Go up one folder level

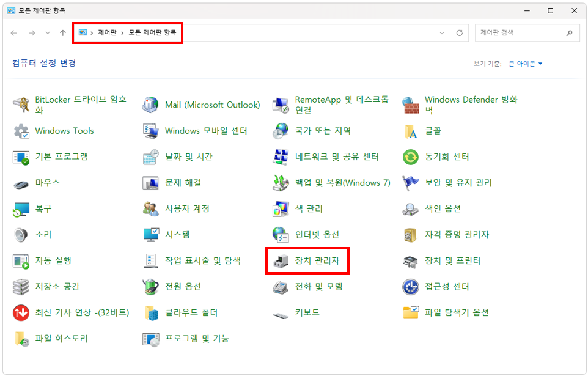(x=63, y=33)
